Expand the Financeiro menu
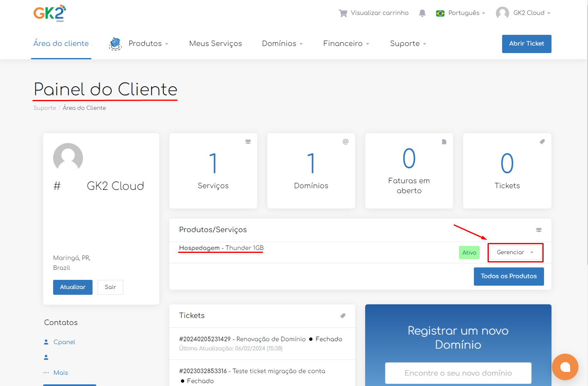Image resolution: width=588 pixels, height=386 pixels. click(x=346, y=44)
